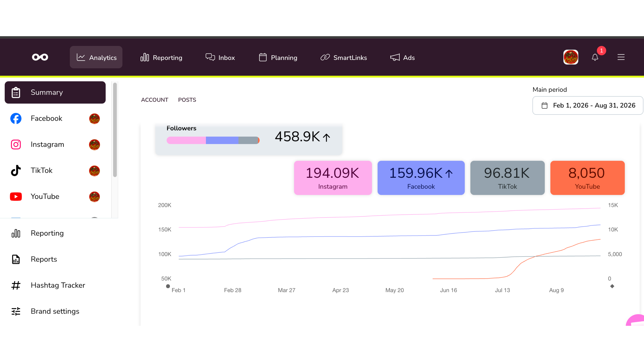Switch to the ACCOUNT tab

(155, 100)
